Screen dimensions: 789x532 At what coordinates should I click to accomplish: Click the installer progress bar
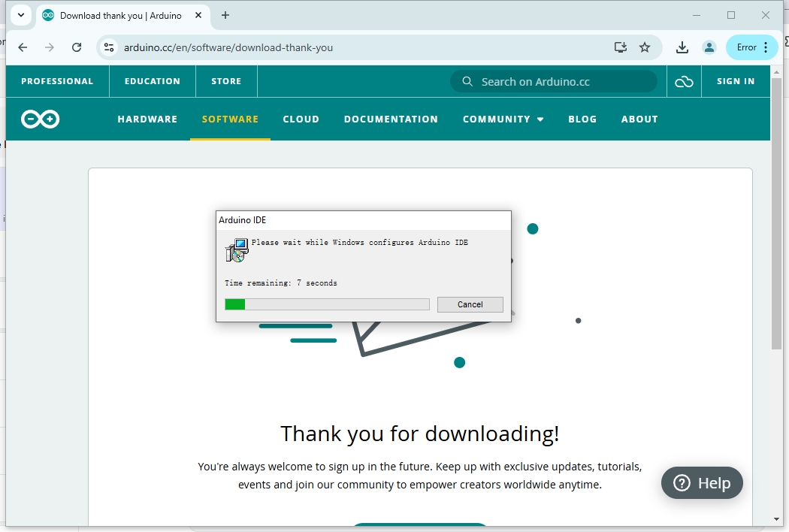click(x=327, y=304)
